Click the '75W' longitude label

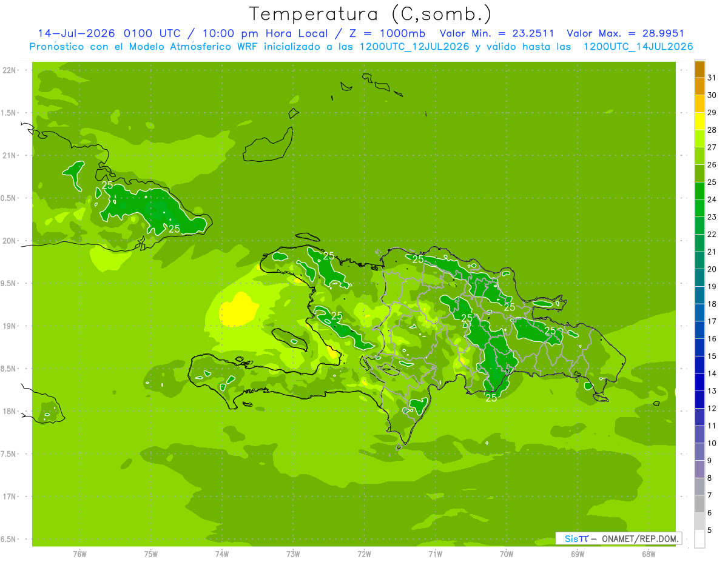pyautogui.click(x=151, y=554)
